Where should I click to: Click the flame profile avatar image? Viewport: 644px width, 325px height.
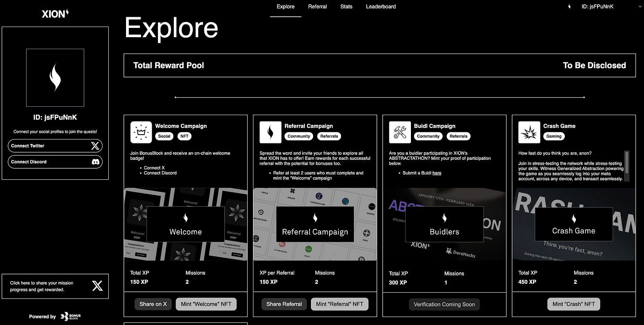[x=55, y=77]
